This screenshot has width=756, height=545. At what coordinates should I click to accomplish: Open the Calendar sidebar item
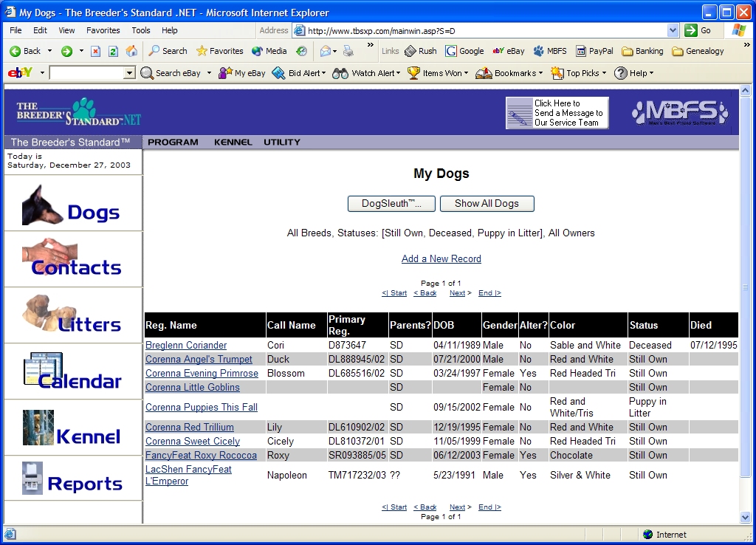pos(72,371)
